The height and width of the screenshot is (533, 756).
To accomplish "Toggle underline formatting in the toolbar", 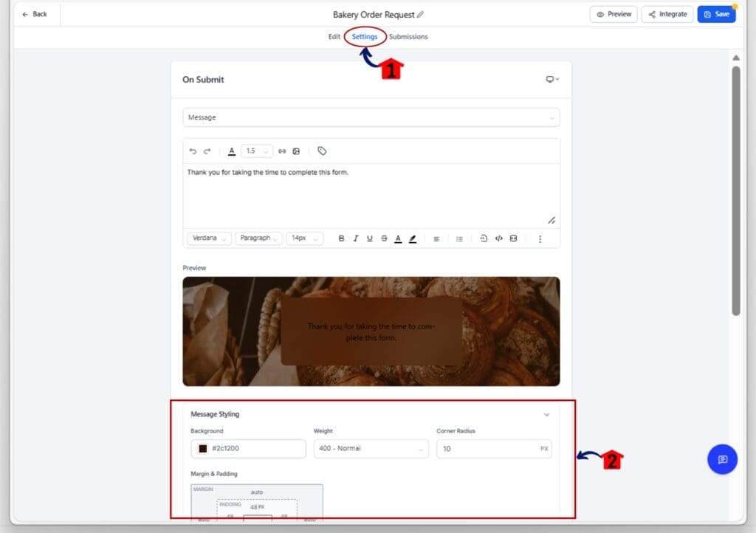I will coord(369,238).
